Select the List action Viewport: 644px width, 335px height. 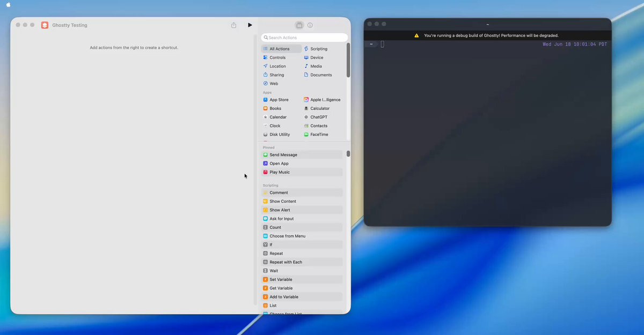click(x=302, y=306)
